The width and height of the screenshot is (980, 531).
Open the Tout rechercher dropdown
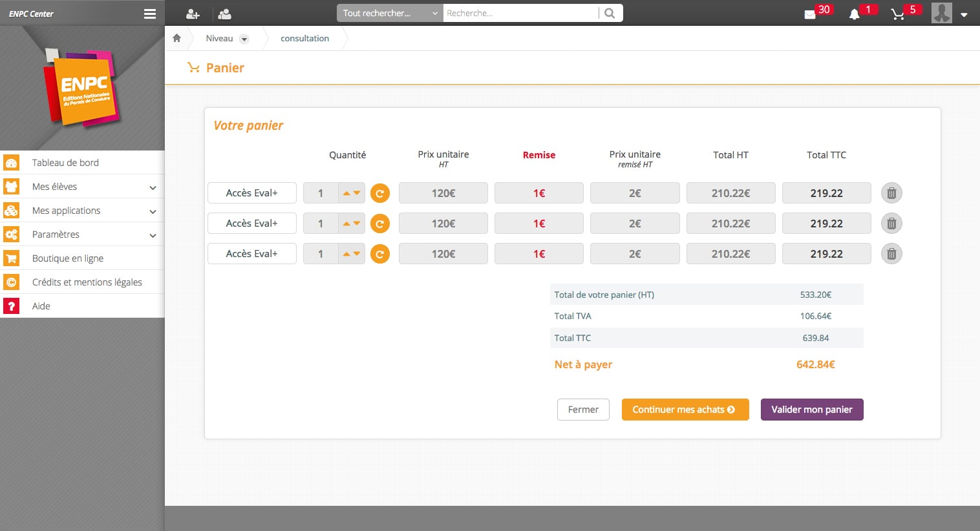pos(390,13)
